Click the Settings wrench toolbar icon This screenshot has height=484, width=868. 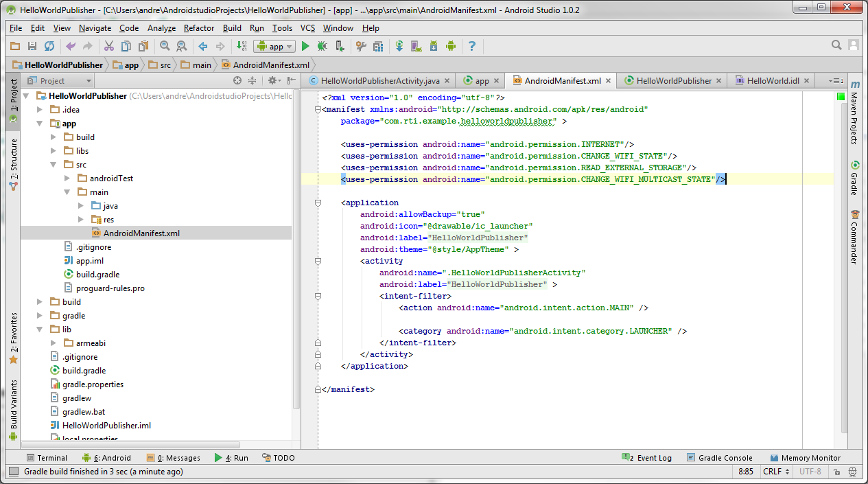tap(361, 46)
